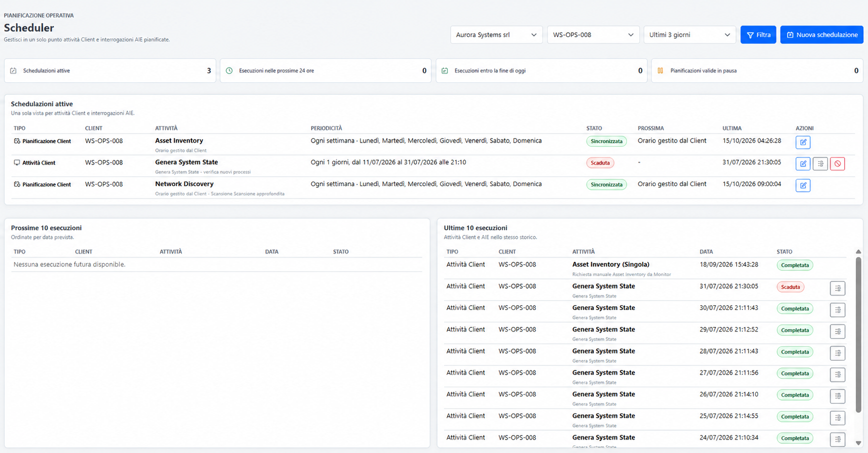Create a Nuova schedulazione
Screen dimensions: 868x453
[x=821, y=34]
